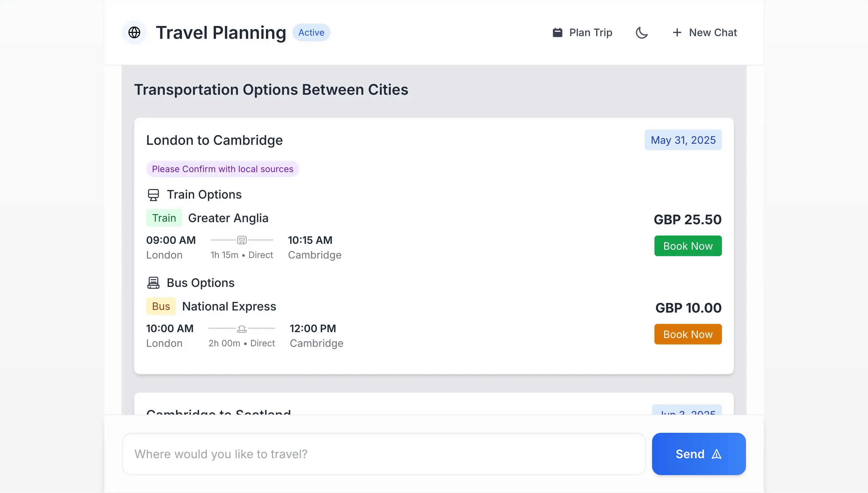Click the bus route icon between times
This screenshot has height=493, width=868.
click(242, 328)
